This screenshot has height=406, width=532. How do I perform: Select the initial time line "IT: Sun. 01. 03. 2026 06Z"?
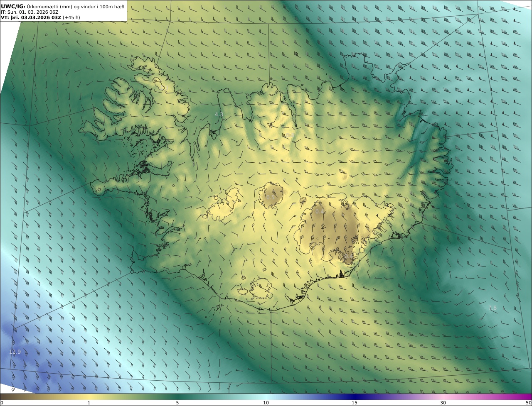(30, 12)
